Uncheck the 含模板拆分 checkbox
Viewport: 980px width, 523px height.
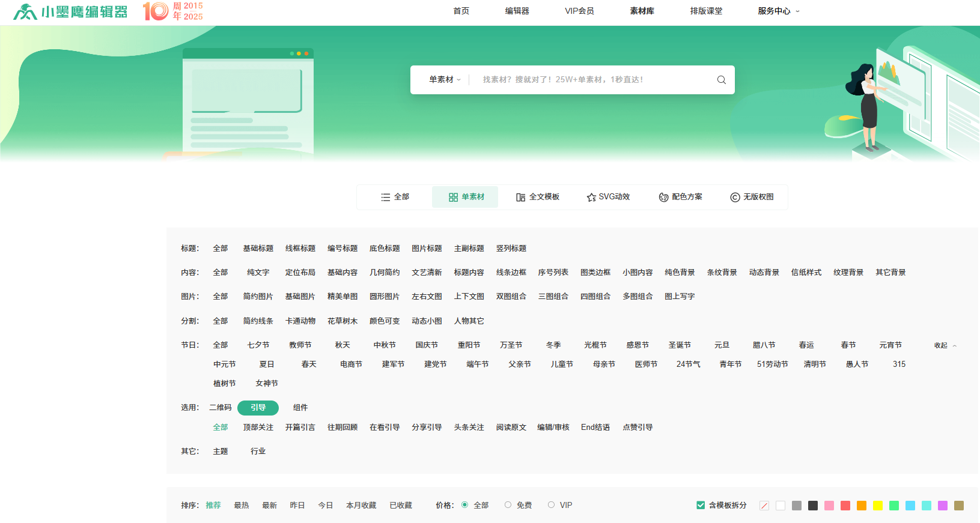point(701,505)
